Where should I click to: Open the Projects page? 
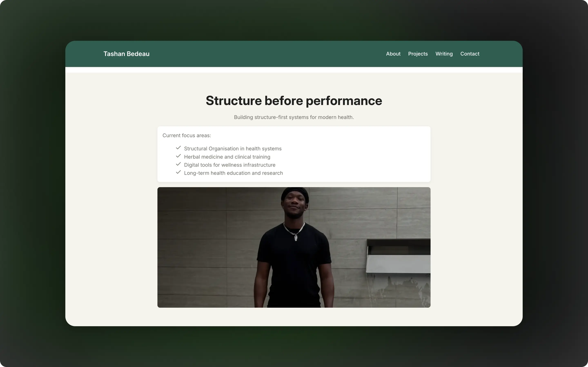pyautogui.click(x=418, y=54)
